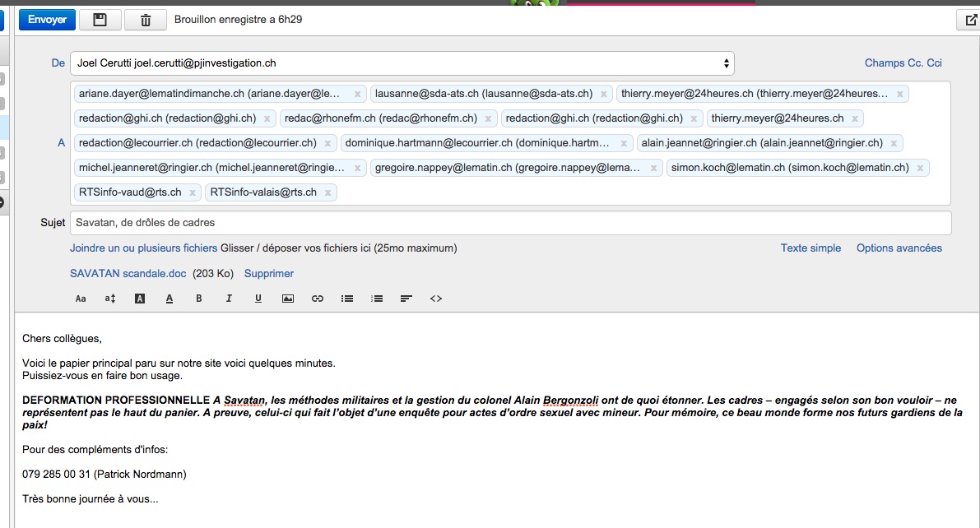Remove recipient lausanne@sda-ats.ch
The width and height of the screenshot is (980, 528).
click(604, 95)
